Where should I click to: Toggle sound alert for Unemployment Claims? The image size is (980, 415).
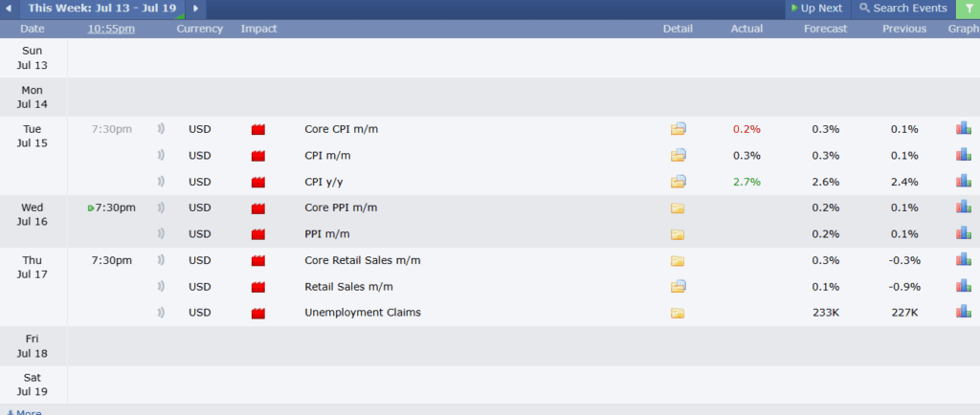161,313
